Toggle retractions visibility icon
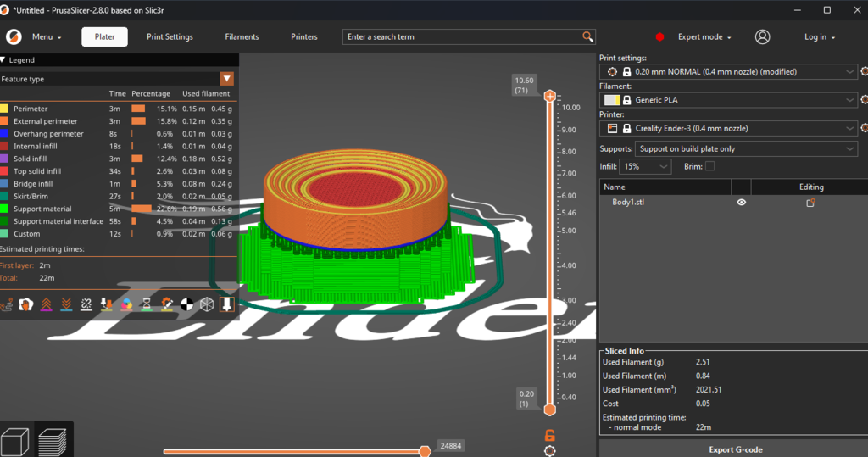This screenshot has width=868, height=457. (47, 304)
